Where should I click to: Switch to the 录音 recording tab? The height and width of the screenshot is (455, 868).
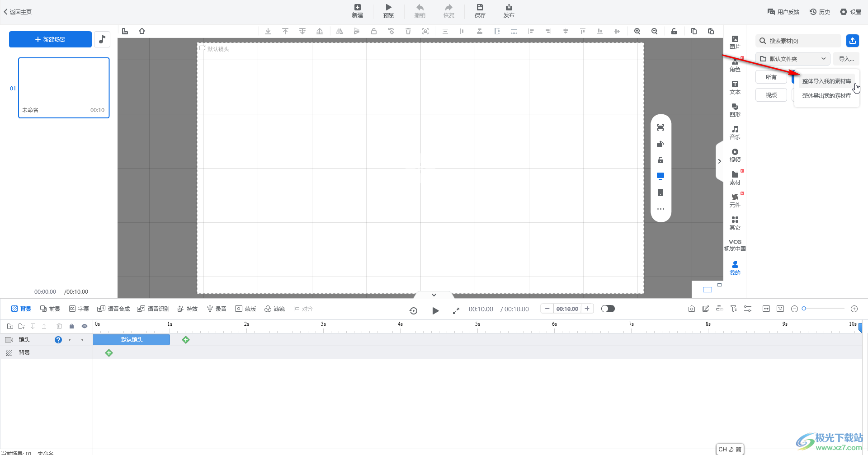tap(217, 309)
